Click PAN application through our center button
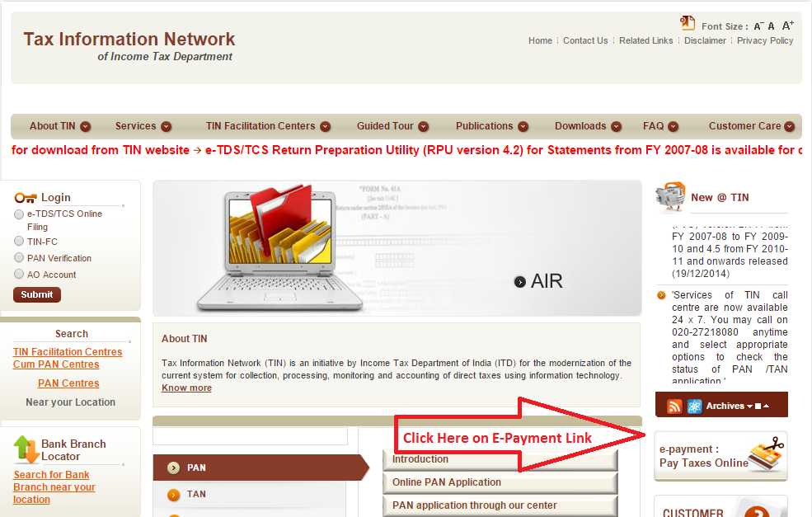 click(x=500, y=505)
